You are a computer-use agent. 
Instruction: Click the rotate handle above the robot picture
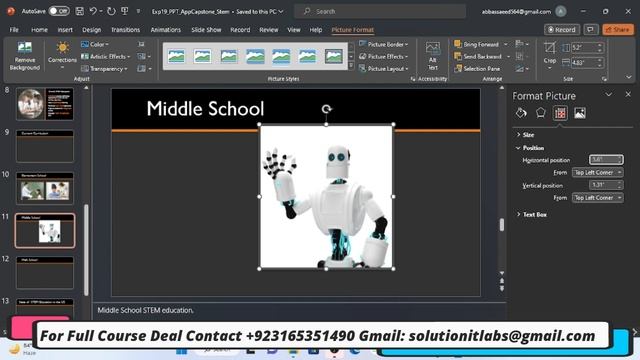326,109
